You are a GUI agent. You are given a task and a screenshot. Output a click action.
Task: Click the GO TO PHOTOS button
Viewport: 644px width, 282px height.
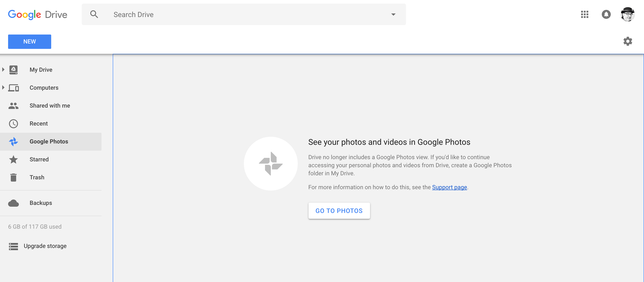click(339, 211)
